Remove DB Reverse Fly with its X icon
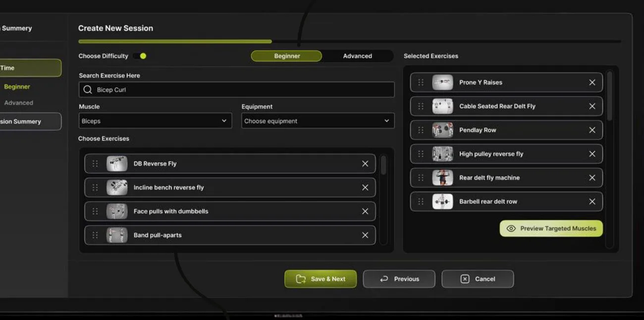The height and width of the screenshot is (320, 644). click(x=365, y=164)
